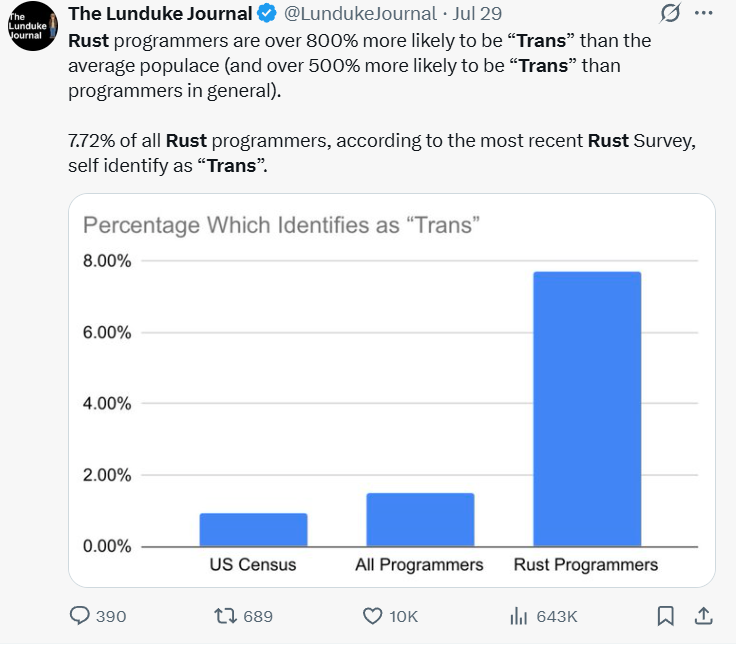Click the US Census bar

click(x=253, y=530)
